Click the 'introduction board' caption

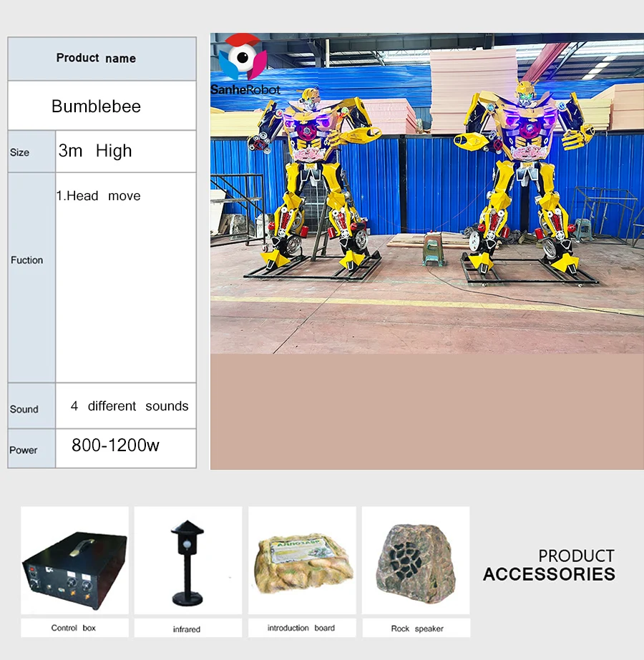point(301,628)
